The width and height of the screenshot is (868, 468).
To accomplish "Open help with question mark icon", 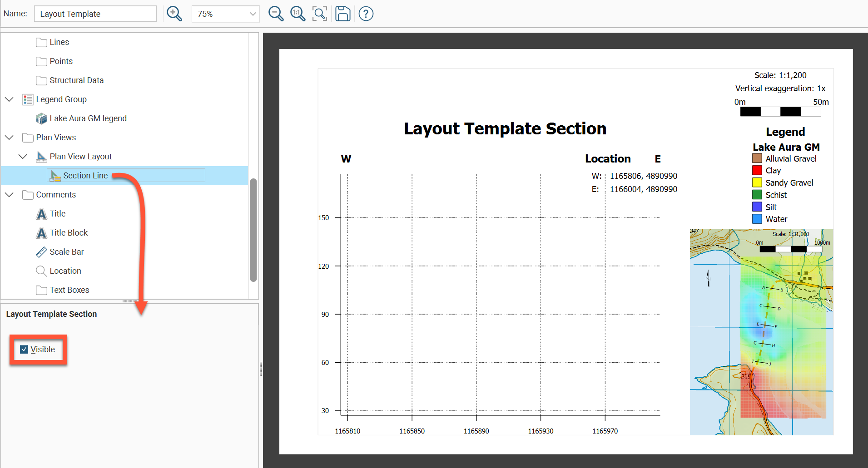I will pyautogui.click(x=366, y=14).
